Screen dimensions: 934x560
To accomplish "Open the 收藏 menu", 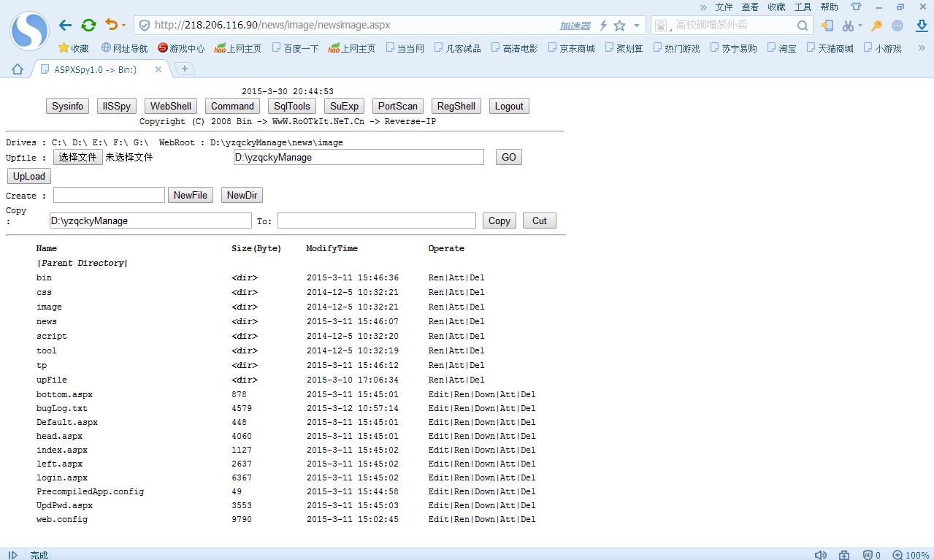I will (776, 7).
